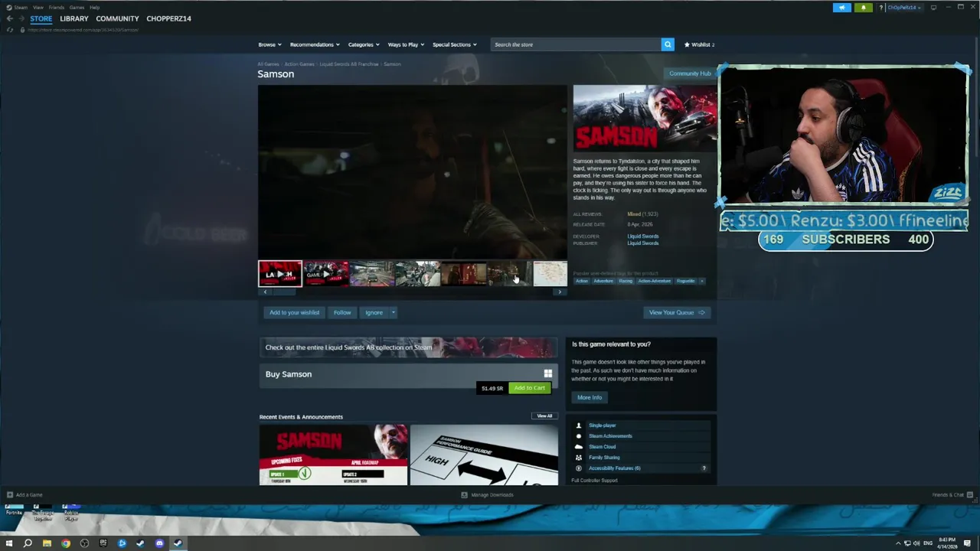The width and height of the screenshot is (980, 551).
Task: Open Discord from taskbar
Action: pos(159,543)
